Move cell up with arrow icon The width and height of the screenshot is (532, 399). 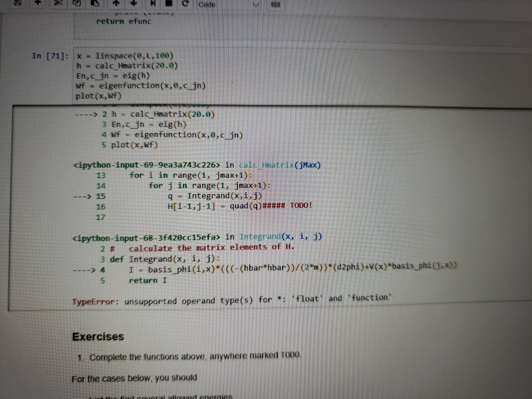(116, 3)
